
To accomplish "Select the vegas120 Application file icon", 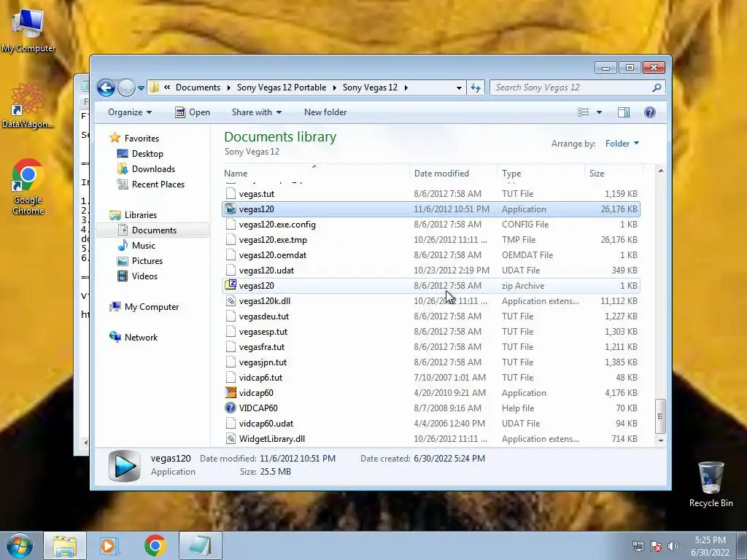I will (231, 209).
